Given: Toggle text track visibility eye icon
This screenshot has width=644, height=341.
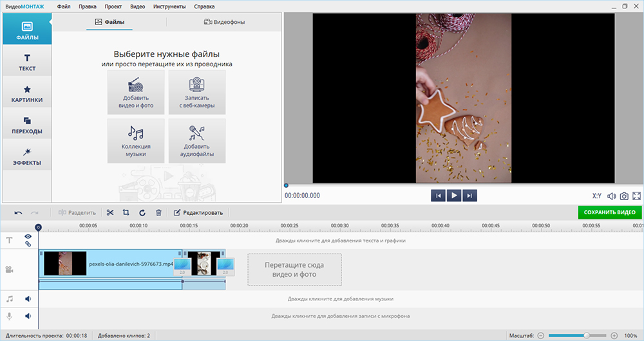Looking at the screenshot, I should pyautogui.click(x=28, y=236).
